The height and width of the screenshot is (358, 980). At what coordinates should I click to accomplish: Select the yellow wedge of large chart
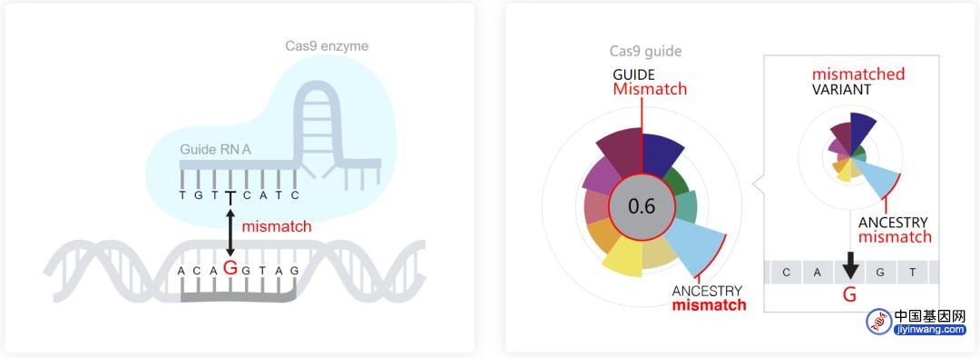[x=624, y=258]
